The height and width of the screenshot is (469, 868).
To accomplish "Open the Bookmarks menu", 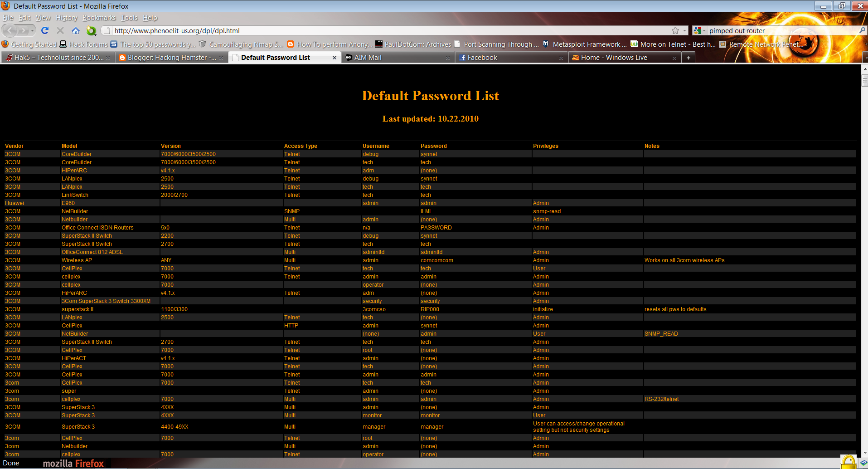I will tap(99, 18).
